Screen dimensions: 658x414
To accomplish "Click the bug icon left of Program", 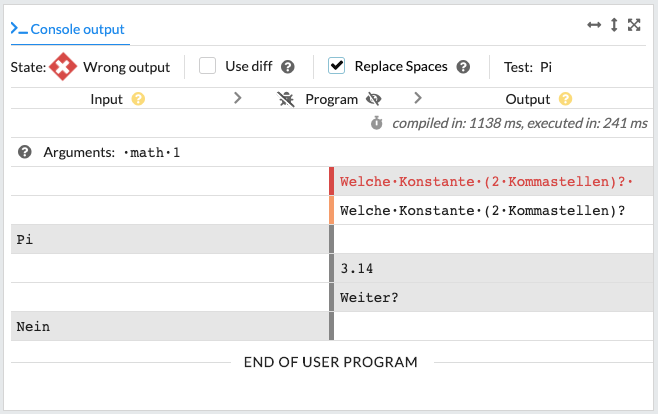I will tap(286, 99).
